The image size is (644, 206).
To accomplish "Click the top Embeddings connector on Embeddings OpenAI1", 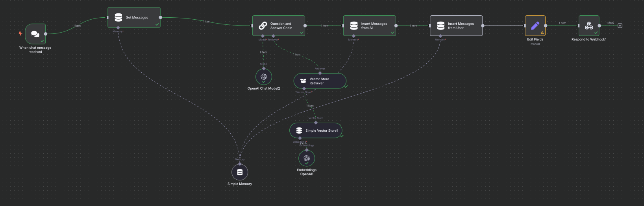I will [307, 150].
